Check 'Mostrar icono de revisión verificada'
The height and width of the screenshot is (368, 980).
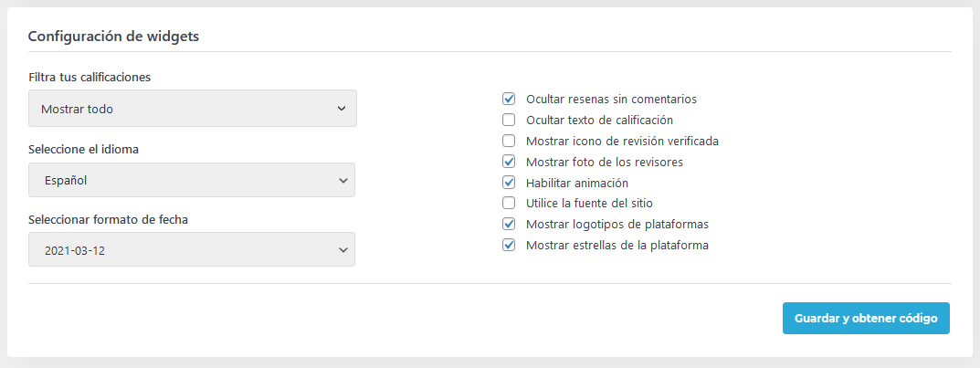pyautogui.click(x=510, y=141)
